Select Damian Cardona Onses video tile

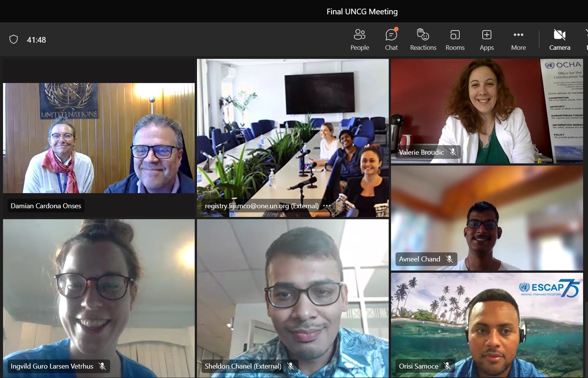click(99, 138)
